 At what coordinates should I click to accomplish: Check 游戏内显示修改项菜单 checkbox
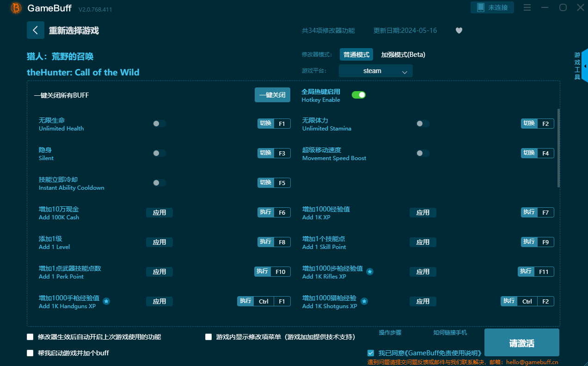pyautogui.click(x=208, y=337)
